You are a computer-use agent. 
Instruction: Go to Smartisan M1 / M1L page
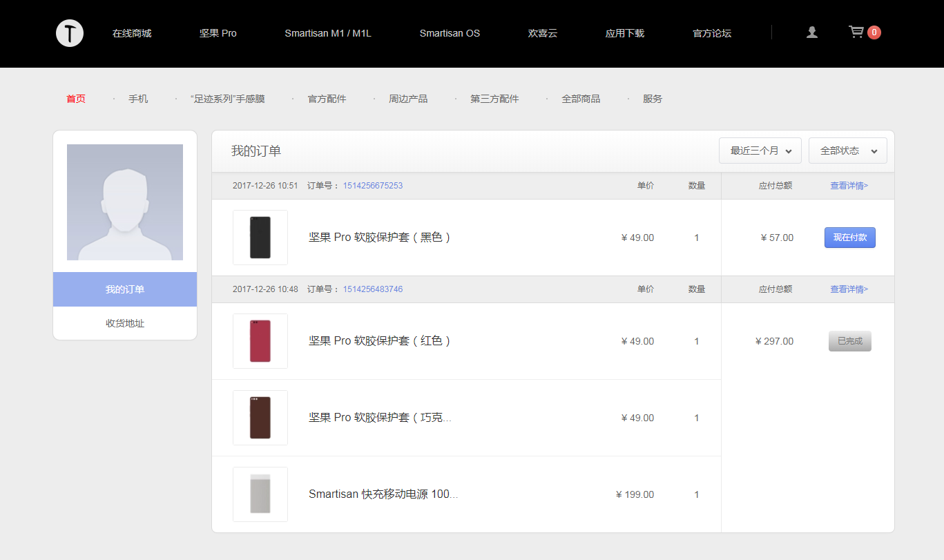point(328,33)
